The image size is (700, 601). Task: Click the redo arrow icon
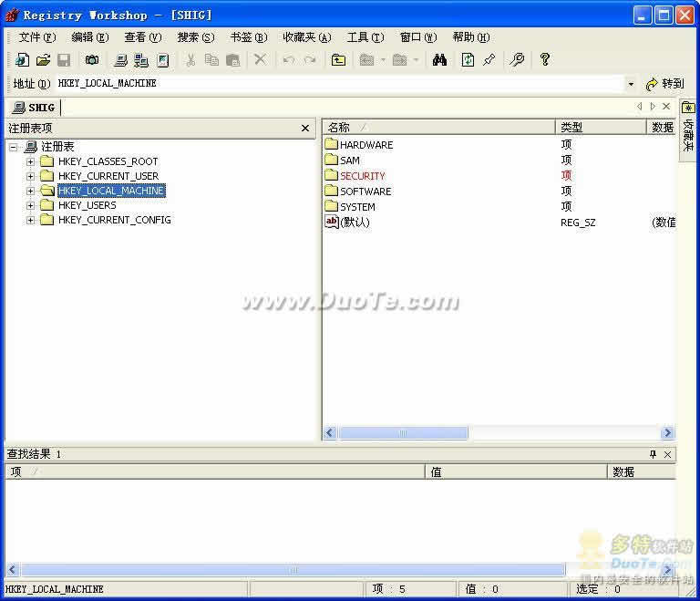pyautogui.click(x=310, y=59)
